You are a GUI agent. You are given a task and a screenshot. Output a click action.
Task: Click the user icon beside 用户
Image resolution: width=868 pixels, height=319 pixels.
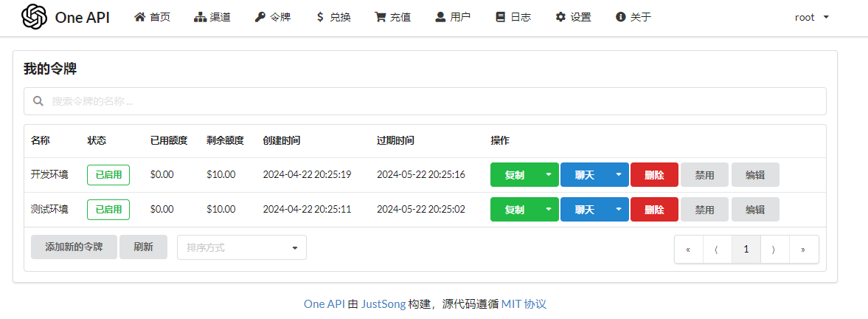coord(440,17)
